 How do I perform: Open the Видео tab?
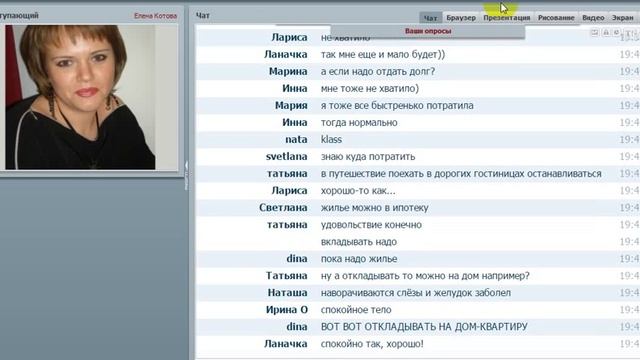pos(593,18)
